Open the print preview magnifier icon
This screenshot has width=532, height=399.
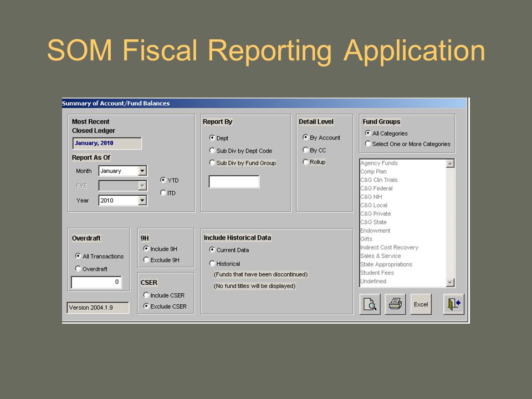click(370, 304)
